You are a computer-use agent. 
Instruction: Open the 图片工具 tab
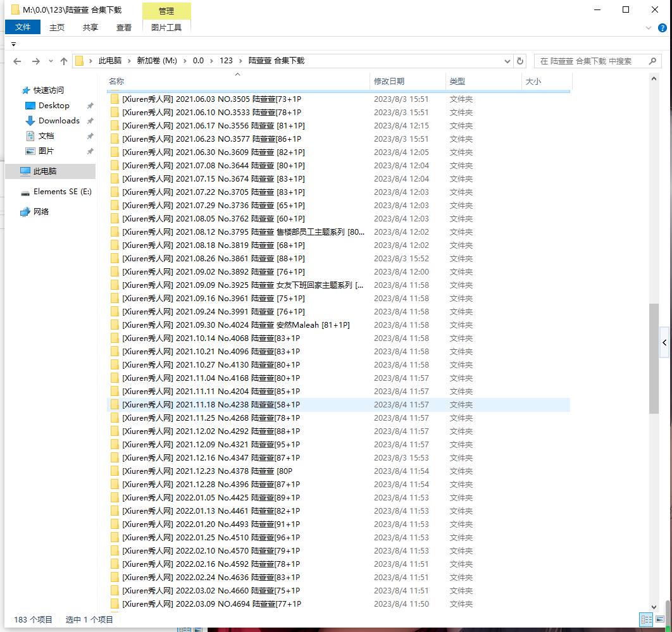(166, 27)
